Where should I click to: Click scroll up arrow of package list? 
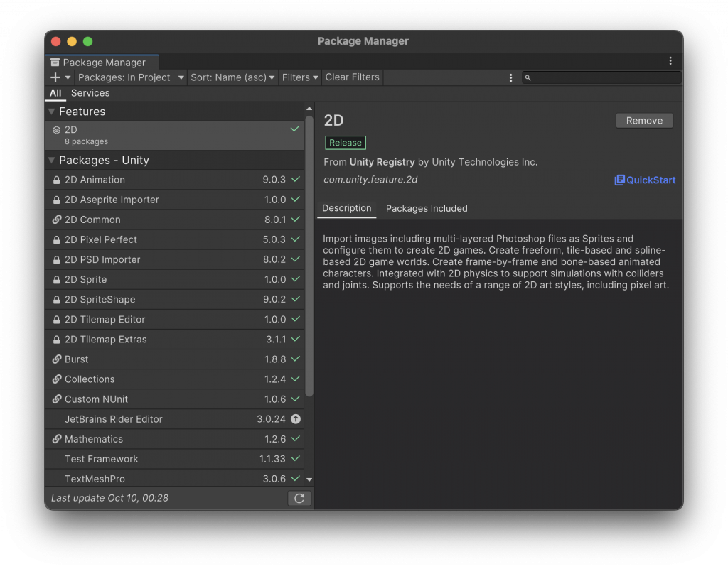pos(309,109)
